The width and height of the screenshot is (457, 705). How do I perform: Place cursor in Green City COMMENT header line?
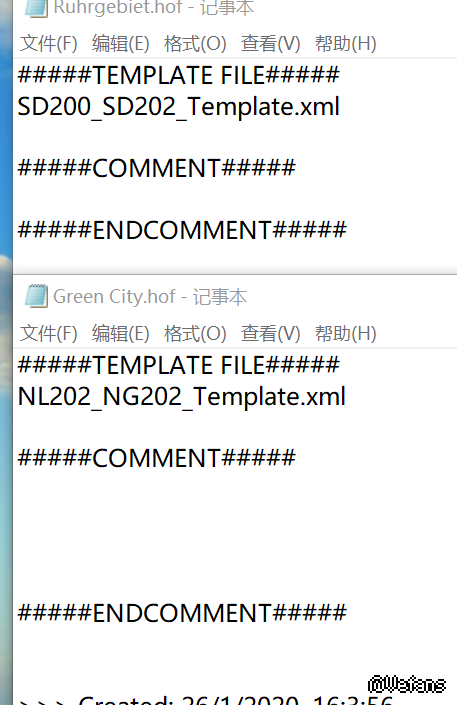157,458
